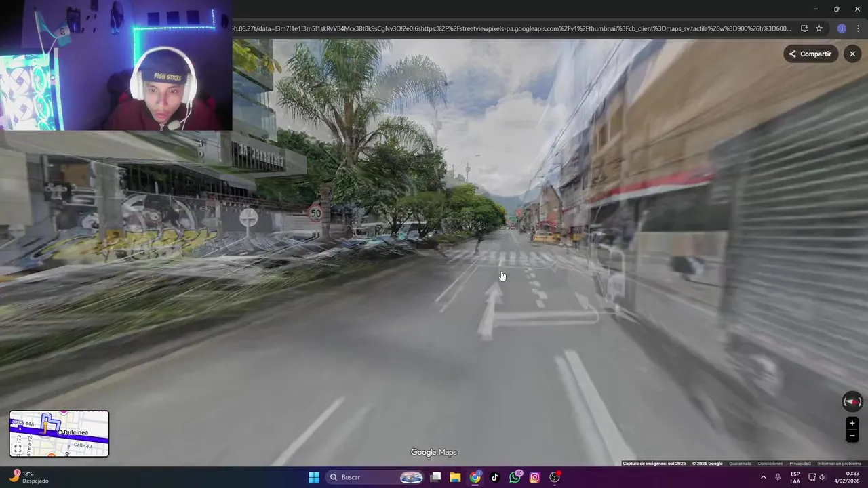Open Chrome's three-dot menu
The width and height of the screenshot is (868, 488).
(857, 28)
